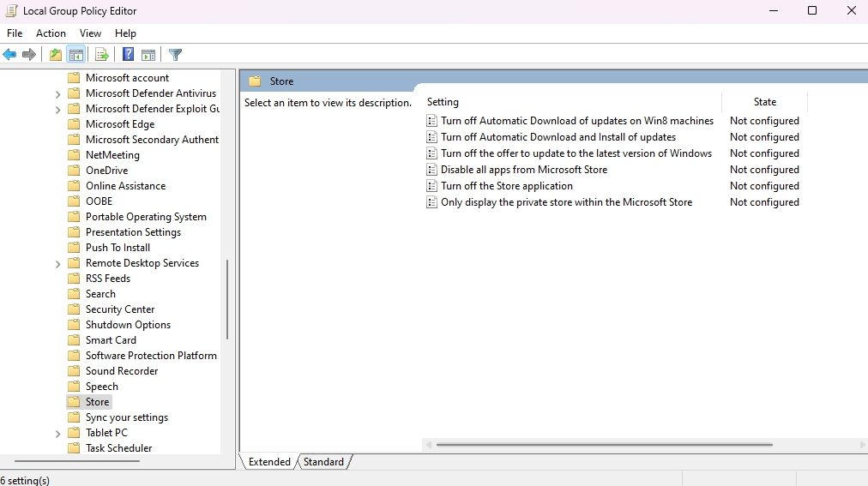Select the Turn off the Store application policy
The width and height of the screenshot is (868, 486).
(x=506, y=186)
